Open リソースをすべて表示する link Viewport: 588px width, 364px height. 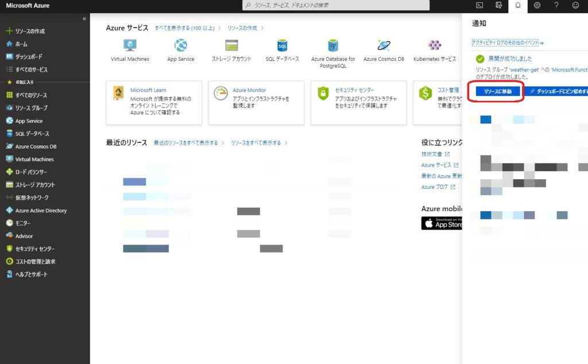[x=256, y=143]
